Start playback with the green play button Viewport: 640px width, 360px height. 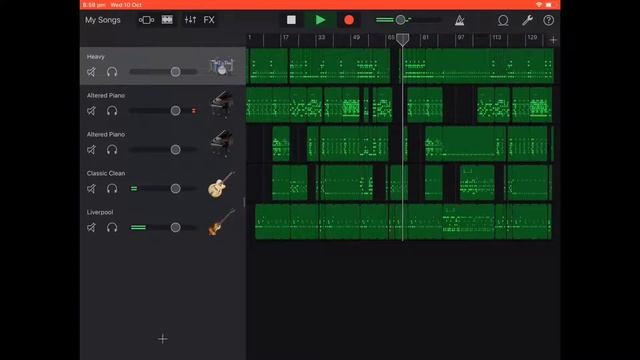click(x=320, y=20)
